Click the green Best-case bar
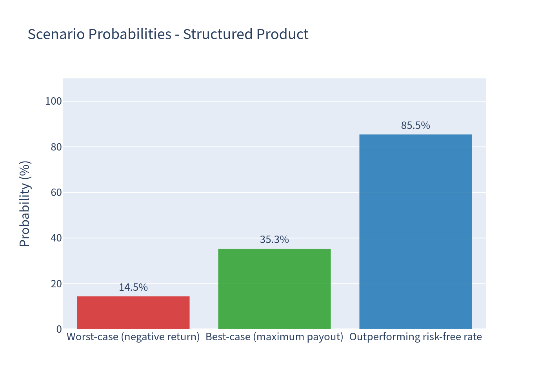Screen dimensions: 549x392 point(274,289)
